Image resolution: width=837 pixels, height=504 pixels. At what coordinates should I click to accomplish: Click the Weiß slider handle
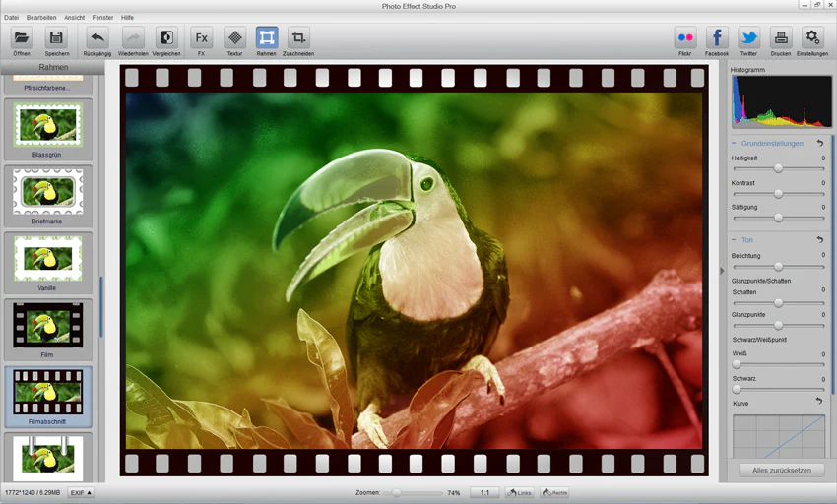[737, 364]
